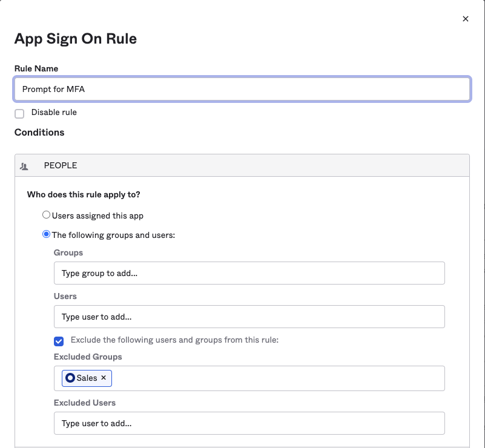Click the Users assigned this app label
This screenshot has height=448, width=485.
click(97, 216)
